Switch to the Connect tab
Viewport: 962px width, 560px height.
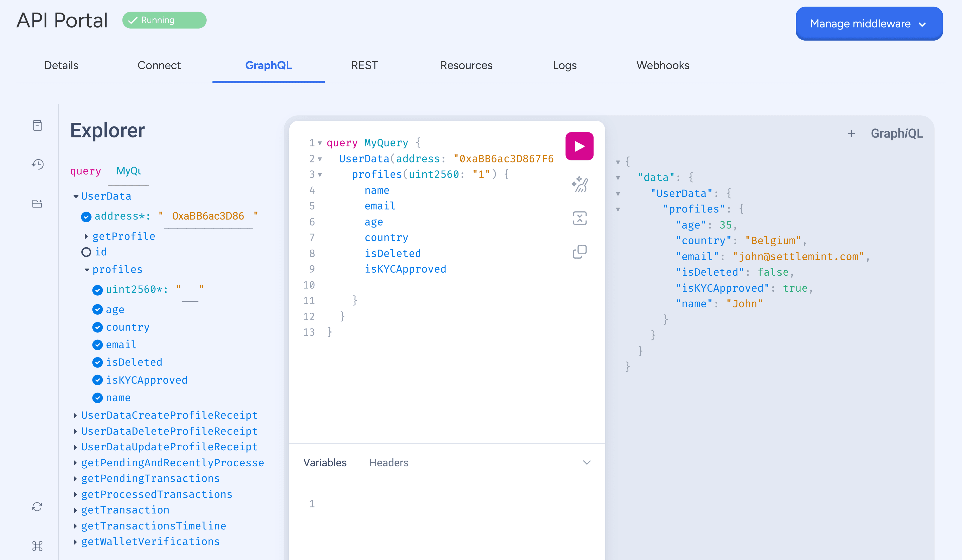tap(159, 65)
